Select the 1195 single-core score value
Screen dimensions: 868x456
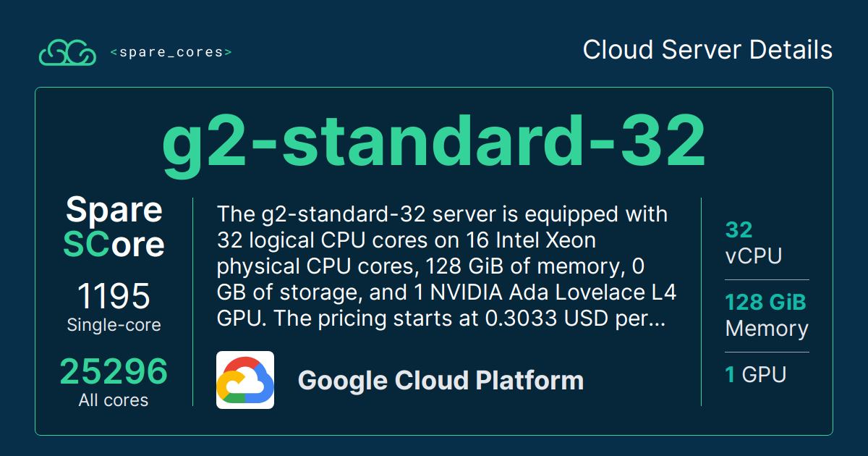click(x=114, y=297)
